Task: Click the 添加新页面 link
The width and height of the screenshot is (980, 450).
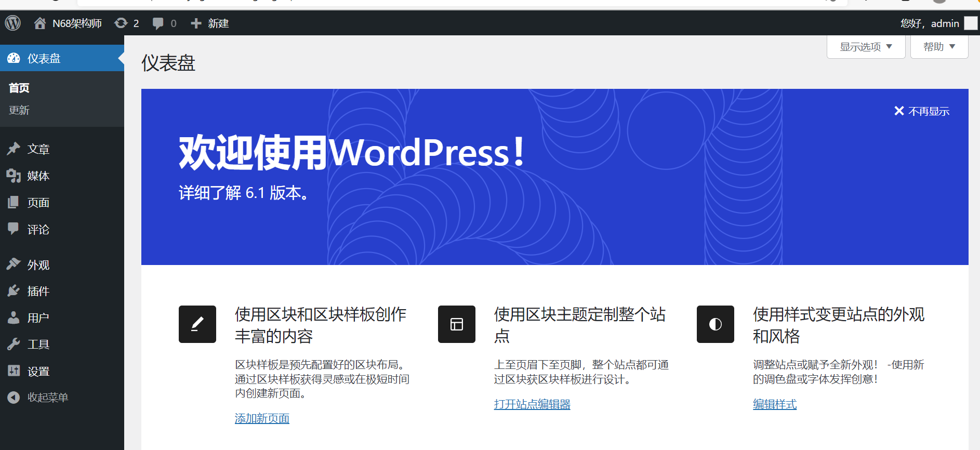Action: pyautogui.click(x=262, y=418)
